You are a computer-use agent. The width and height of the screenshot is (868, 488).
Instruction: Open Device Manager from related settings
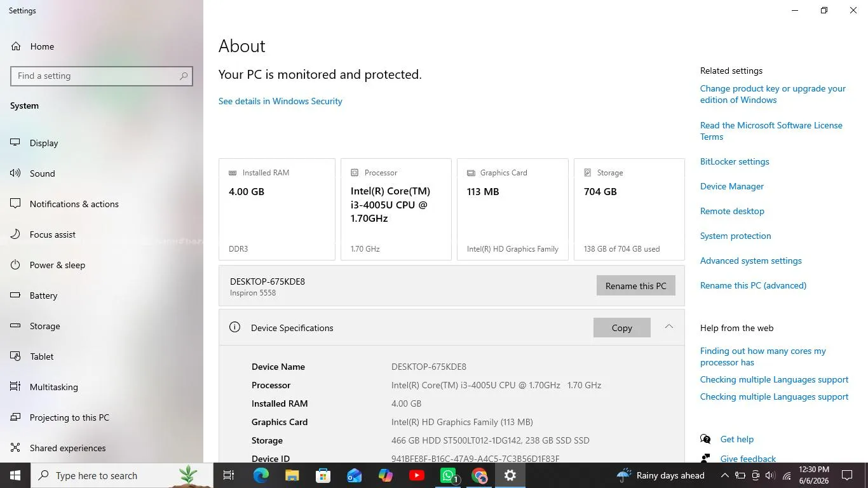click(x=732, y=186)
